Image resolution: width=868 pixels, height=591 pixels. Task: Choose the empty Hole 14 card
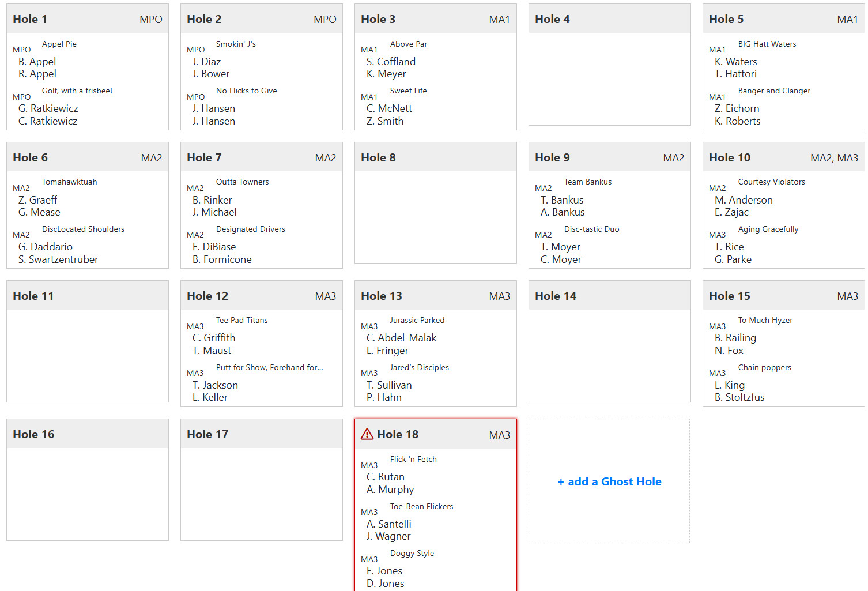609,355
